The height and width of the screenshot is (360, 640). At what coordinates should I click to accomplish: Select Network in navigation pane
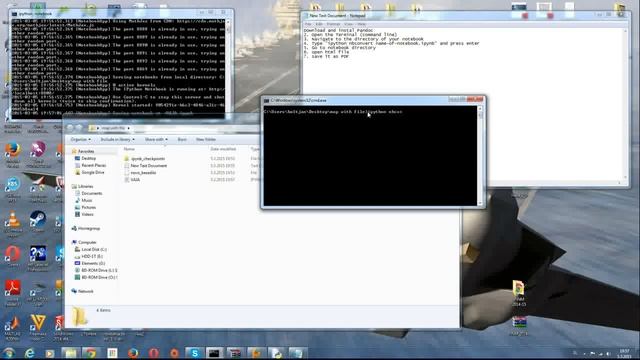(x=85, y=291)
